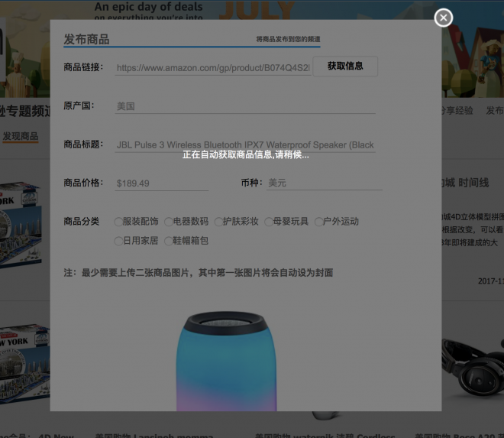504x438 pixels.
Task: Click the note about uploading 二张商品图片
Action: coord(199,273)
